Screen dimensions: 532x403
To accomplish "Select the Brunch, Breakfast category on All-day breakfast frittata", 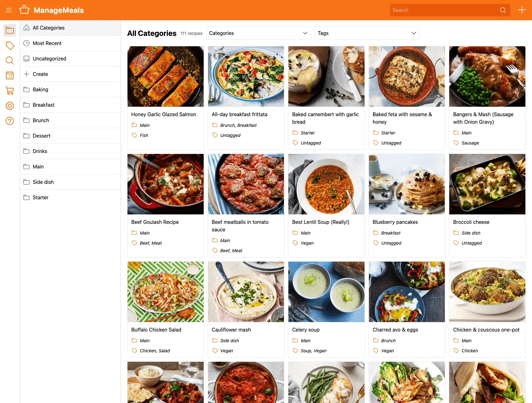I will (238, 125).
